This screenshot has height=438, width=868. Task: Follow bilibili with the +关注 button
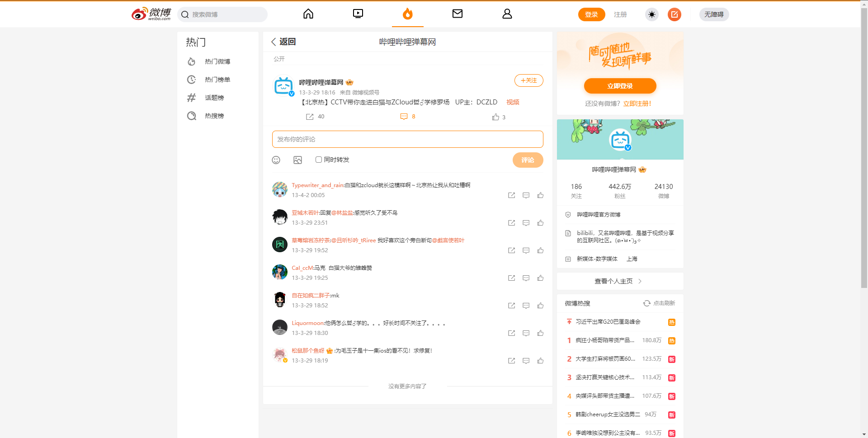[x=528, y=80]
